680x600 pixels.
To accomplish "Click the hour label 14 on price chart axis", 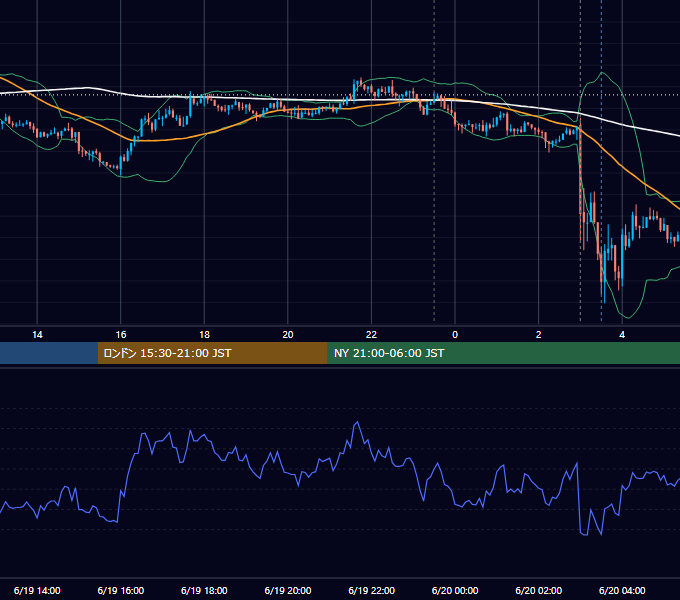I will [x=37, y=335].
